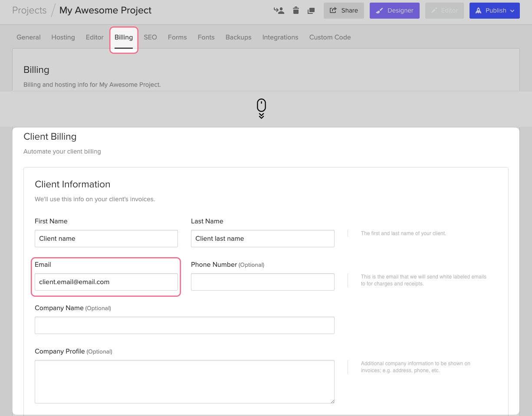The image size is (532, 416).
Task: Go to the Integrations tab
Action: click(280, 37)
